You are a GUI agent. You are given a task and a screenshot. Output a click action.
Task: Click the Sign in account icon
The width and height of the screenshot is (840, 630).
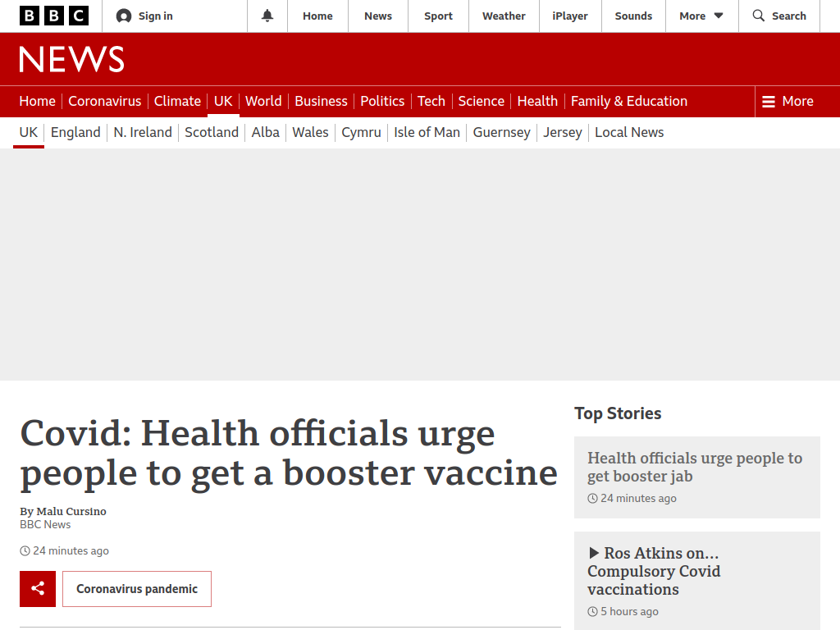[x=124, y=16]
